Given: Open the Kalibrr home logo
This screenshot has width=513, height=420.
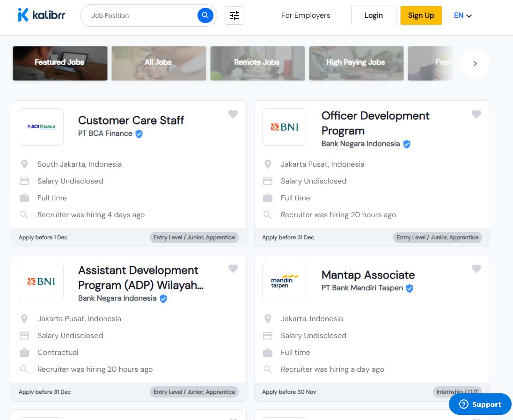Looking at the screenshot, I should (42, 15).
